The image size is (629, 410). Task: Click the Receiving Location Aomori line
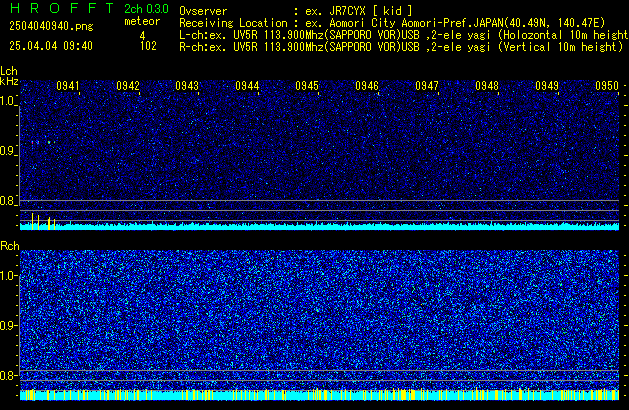click(392, 23)
